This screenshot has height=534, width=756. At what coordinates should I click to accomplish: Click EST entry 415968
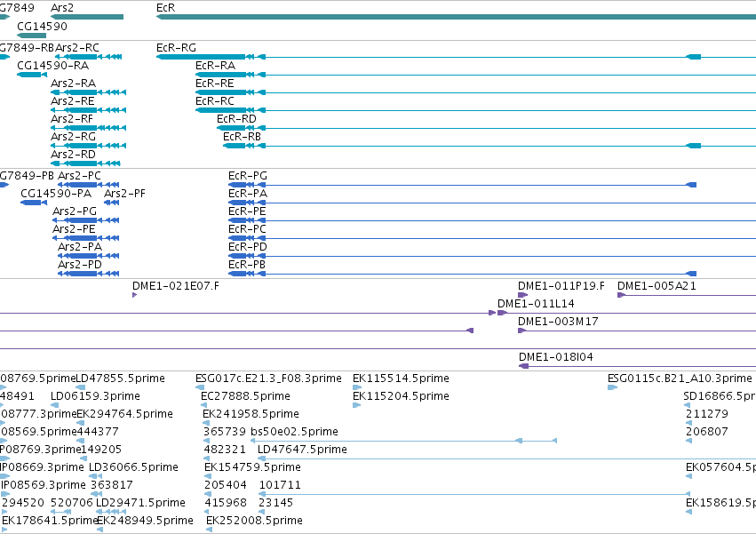226,503
